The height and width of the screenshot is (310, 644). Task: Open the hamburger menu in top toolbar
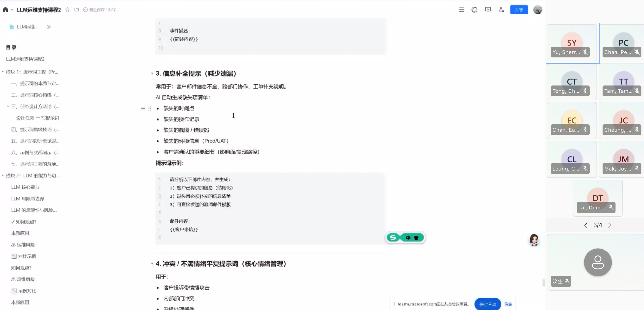point(461,10)
